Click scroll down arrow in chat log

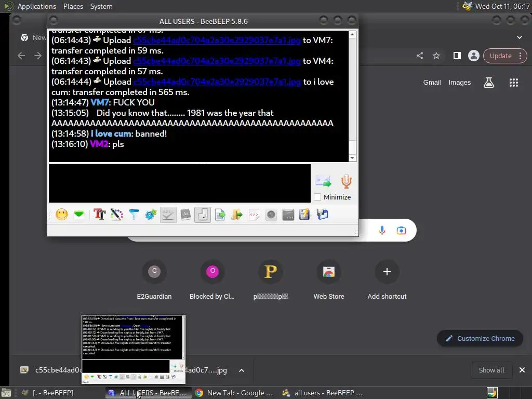[352, 158]
